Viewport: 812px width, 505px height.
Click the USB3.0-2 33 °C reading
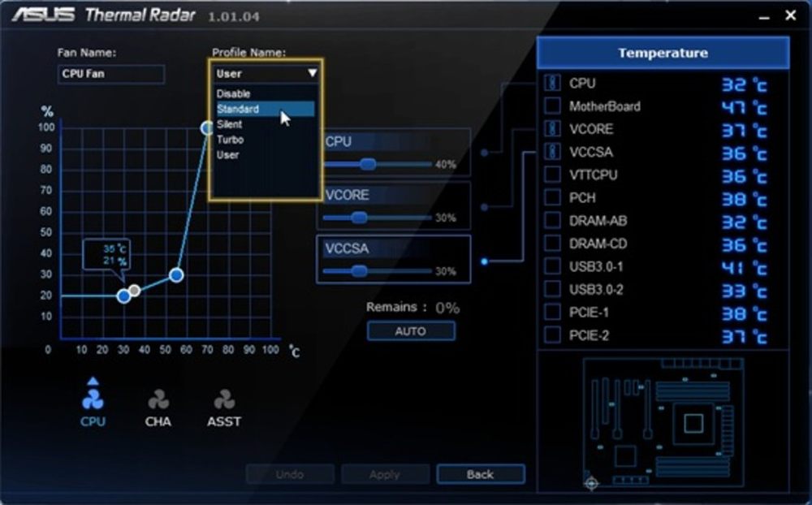(x=744, y=291)
